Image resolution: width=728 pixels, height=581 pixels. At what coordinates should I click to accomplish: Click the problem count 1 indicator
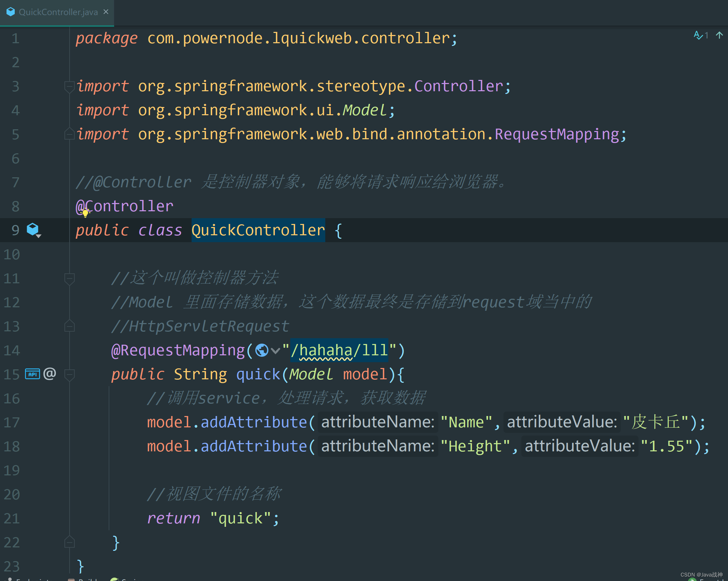tap(707, 35)
